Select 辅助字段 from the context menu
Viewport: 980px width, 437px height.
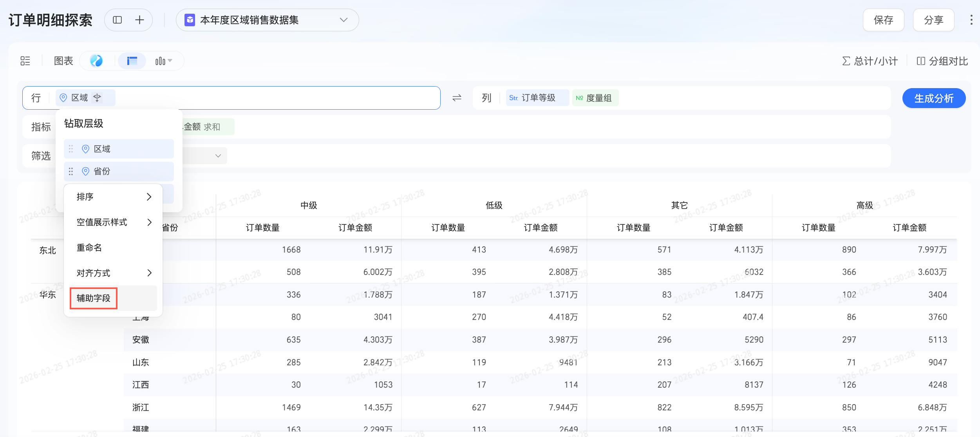click(94, 298)
